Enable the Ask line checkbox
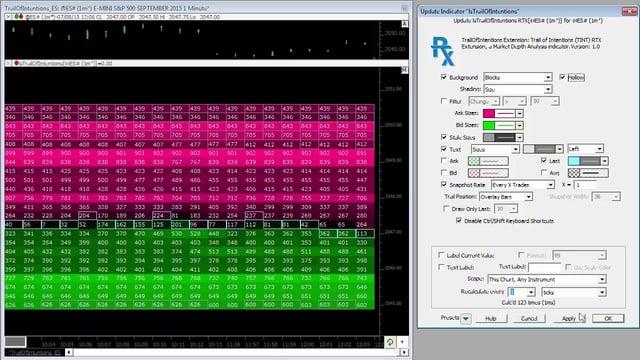The height and width of the screenshot is (360, 640). point(444,161)
